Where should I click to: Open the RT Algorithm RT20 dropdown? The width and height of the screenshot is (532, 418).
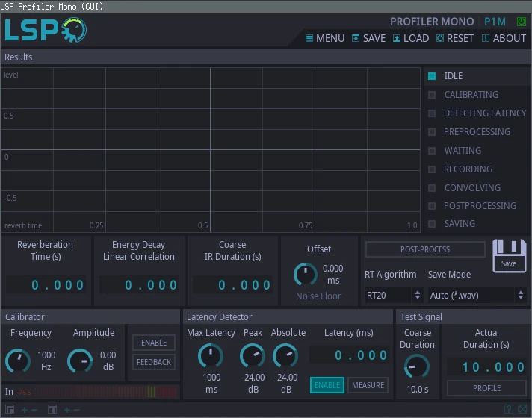pos(394,296)
